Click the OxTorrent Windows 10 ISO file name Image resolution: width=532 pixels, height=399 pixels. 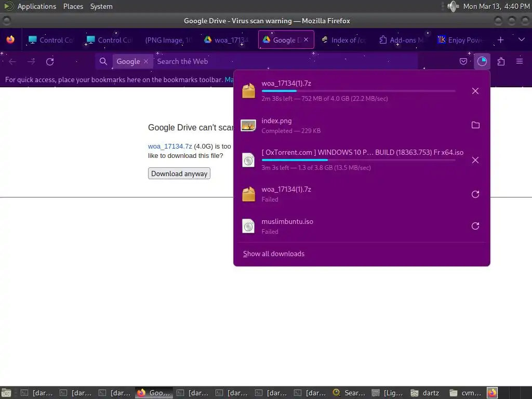[362, 152]
